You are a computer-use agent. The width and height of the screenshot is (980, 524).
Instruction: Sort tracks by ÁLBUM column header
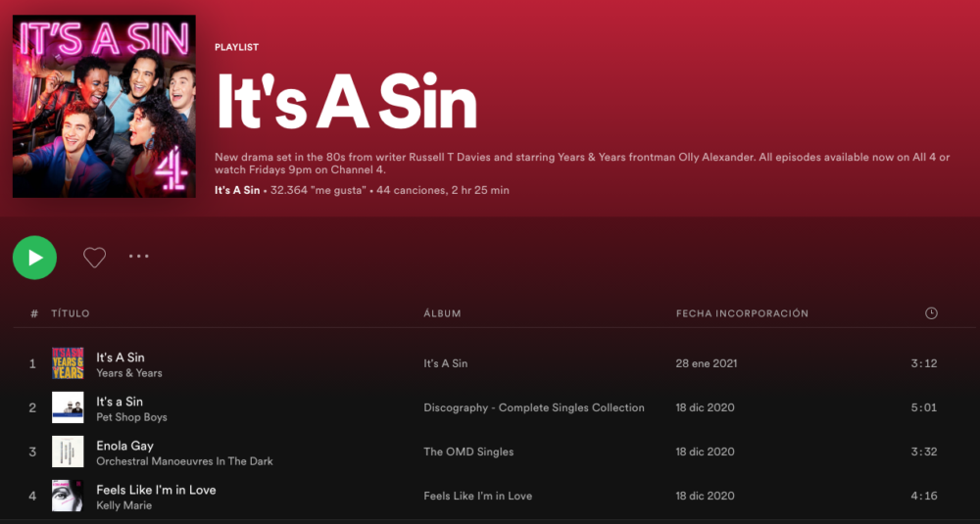pyautogui.click(x=442, y=313)
